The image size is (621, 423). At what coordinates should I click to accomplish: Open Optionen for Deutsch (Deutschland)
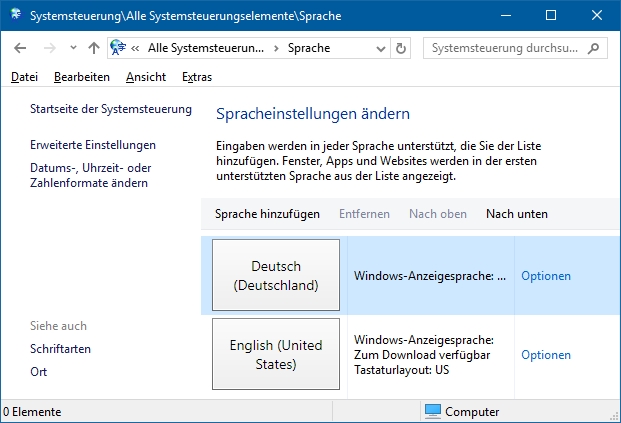[546, 276]
